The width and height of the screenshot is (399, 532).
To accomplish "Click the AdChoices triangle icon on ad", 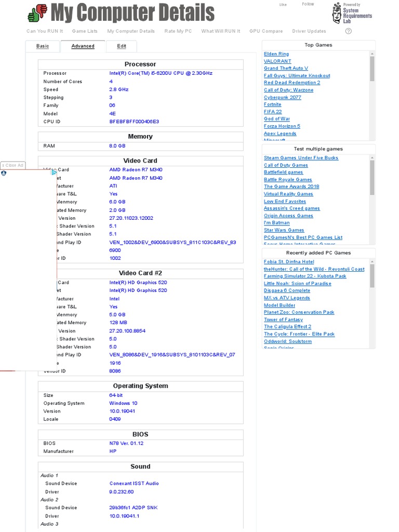I will click(54, 172).
